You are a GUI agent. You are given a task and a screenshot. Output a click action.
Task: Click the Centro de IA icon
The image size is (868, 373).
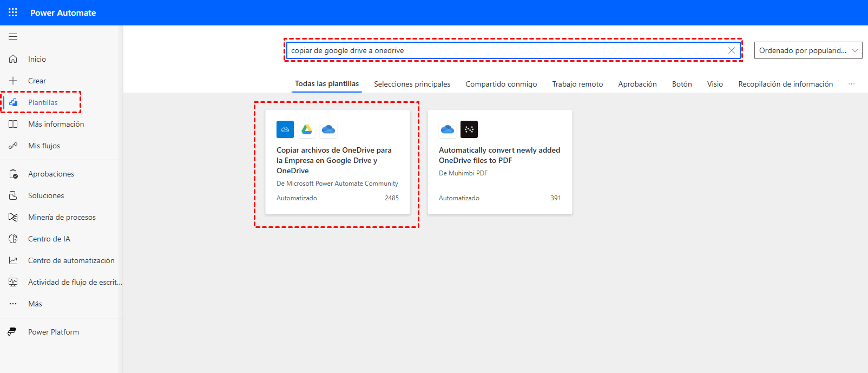click(x=13, y=239)
